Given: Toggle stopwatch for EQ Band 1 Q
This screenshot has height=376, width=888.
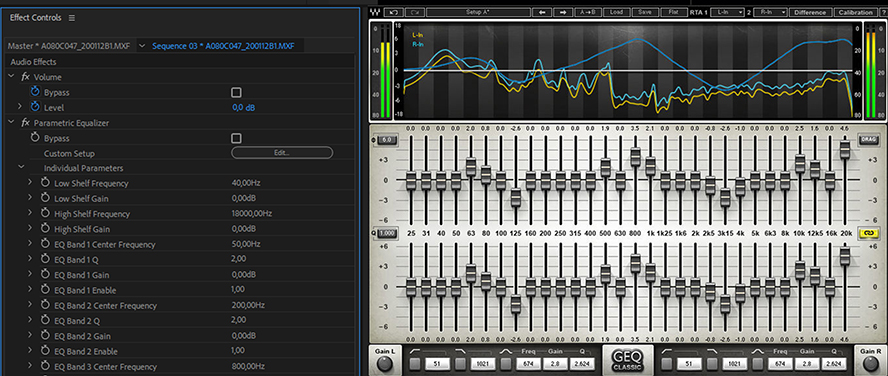Looking at the screenshot, I should 45,259.
